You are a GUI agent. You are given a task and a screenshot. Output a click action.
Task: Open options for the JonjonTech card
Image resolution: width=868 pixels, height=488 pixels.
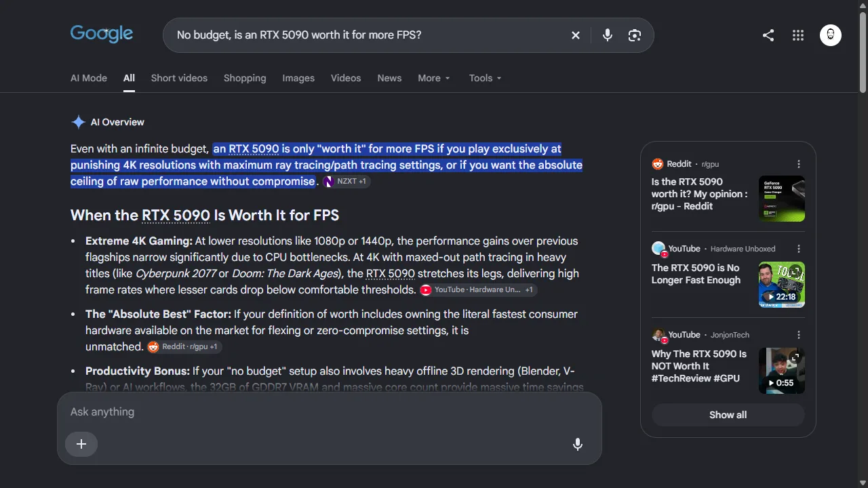[799, 335]
